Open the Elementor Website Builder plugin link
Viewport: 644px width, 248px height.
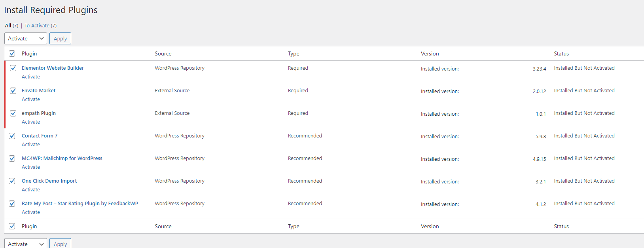[x=53, y=68]
